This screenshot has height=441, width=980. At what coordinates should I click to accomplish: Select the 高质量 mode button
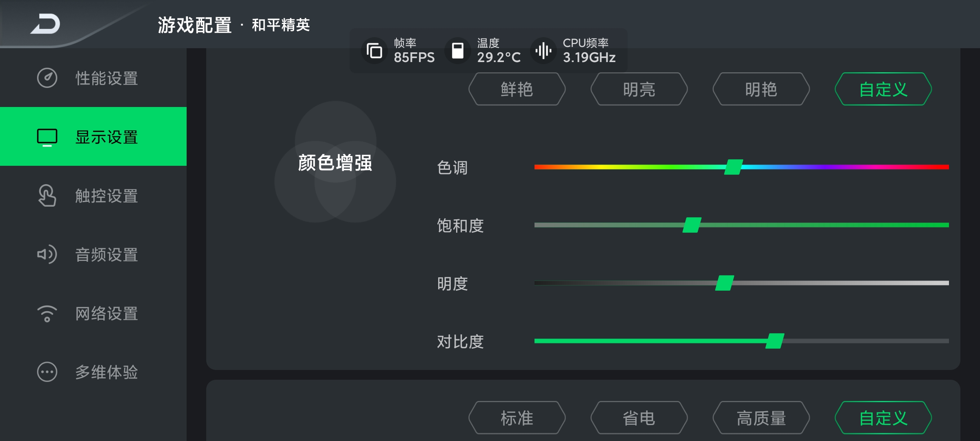pyautogui.click(x=761, y=418)
